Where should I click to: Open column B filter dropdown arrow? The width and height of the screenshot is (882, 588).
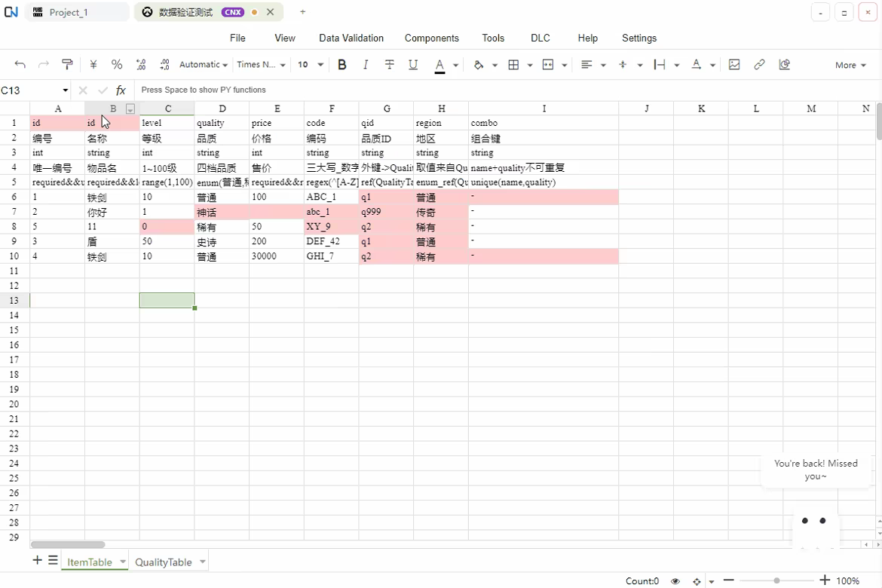130,109
